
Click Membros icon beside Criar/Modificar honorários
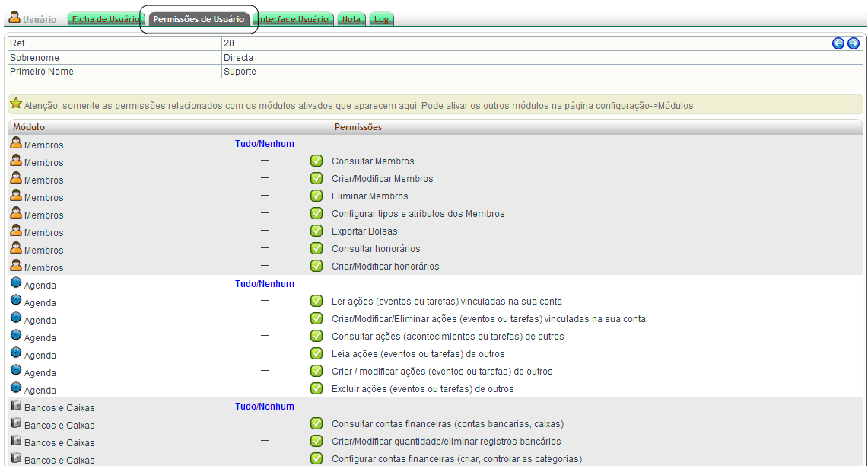tap(16, 266)
